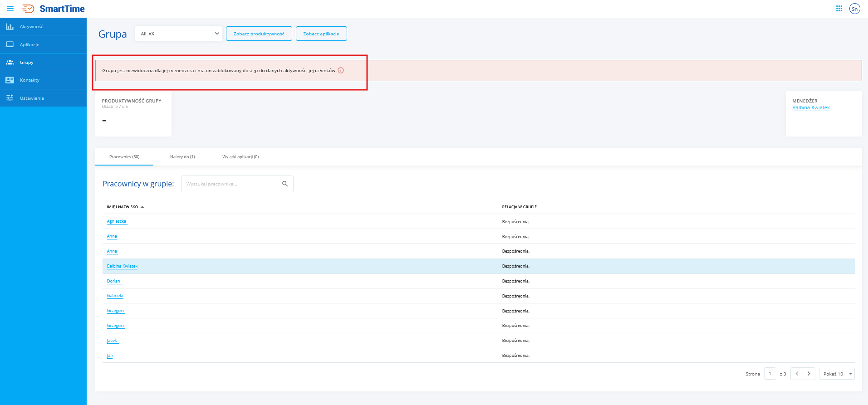Open Aplikacje from the sidebar
The image size is (868, 405).
(x=29, y=44)
